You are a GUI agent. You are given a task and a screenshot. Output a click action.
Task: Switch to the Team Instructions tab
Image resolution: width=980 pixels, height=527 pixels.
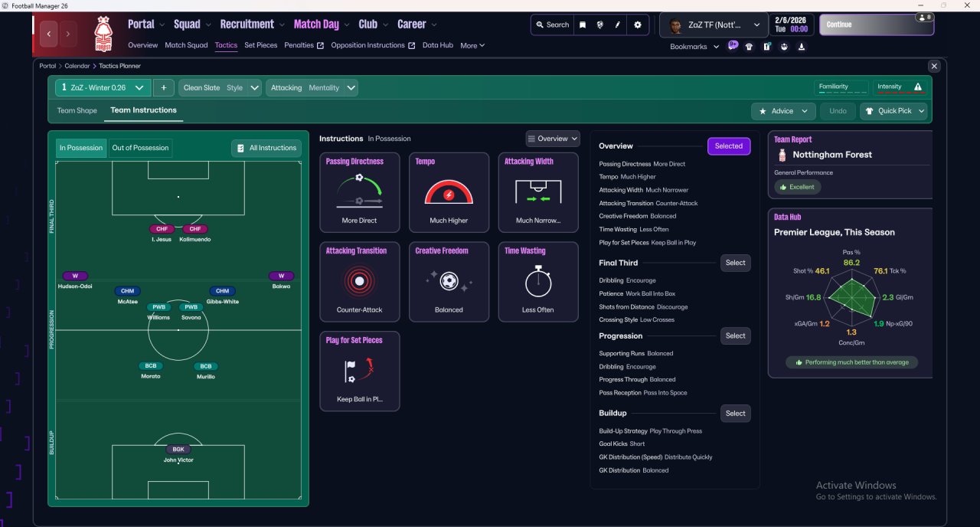(x=143, y=110)
